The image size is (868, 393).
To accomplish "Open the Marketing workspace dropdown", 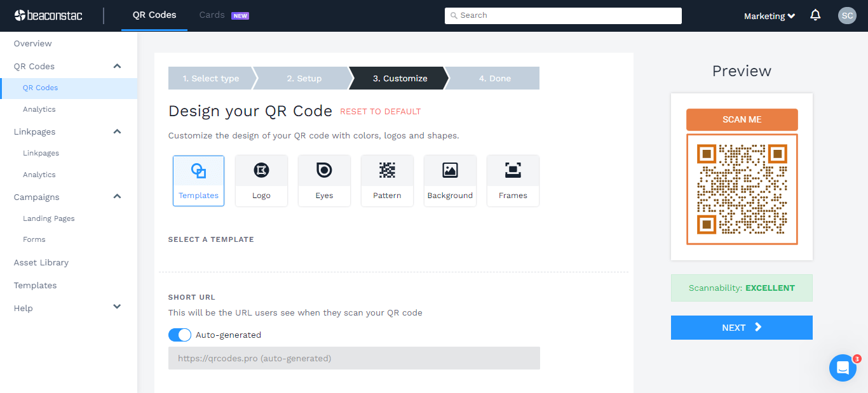I will [x=769, y=15].
